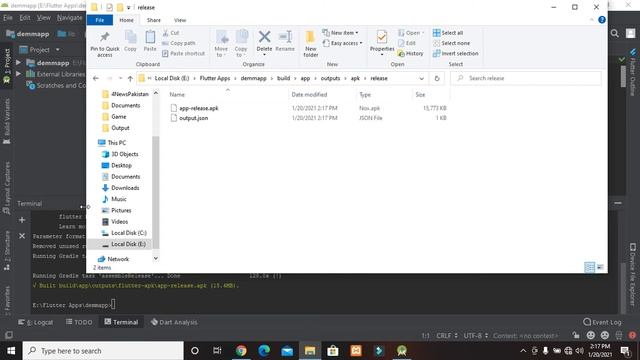
Task: Select Cut in the ribbon
Action: coord(171,33)
